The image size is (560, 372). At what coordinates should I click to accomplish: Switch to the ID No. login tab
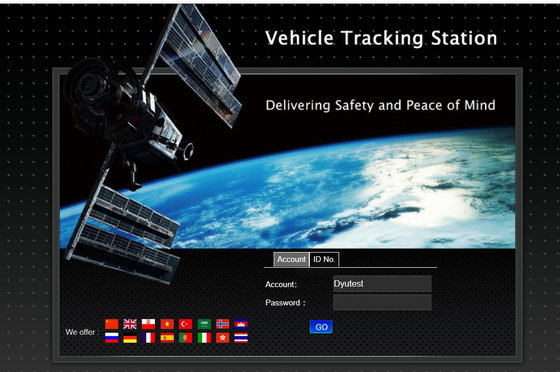(x=324, y=260)
